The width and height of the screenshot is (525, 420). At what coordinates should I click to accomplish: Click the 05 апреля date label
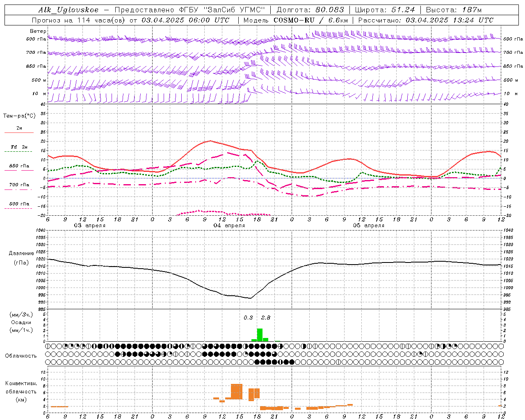click(368, 225)
